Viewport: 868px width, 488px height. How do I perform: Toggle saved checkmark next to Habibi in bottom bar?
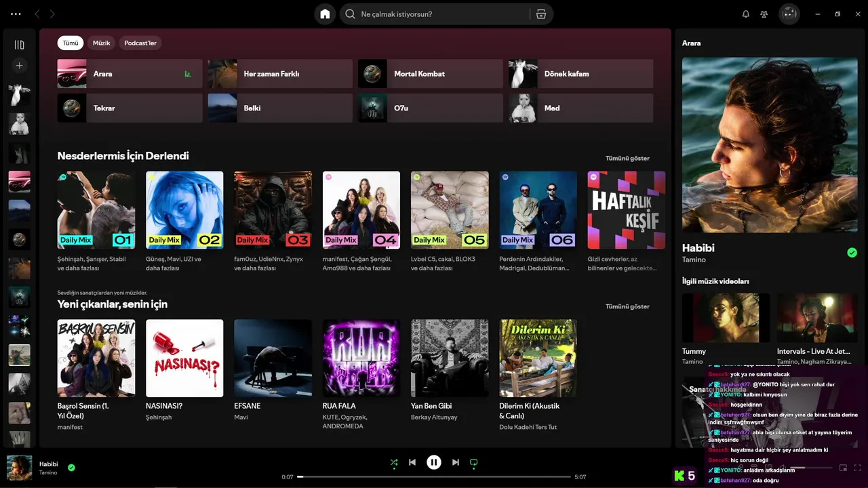click(x=71, y=468)
